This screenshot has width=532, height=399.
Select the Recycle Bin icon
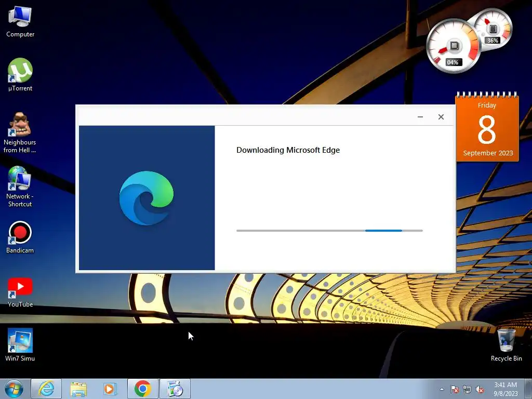tap(506, 345)
